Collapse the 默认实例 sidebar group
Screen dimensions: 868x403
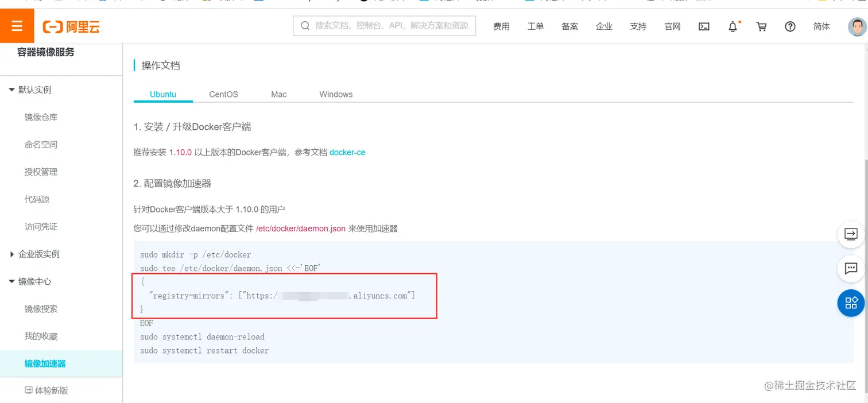tap(30, 90)
